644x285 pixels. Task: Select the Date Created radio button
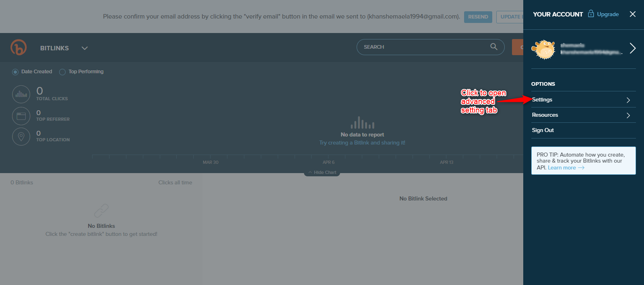(x=15, y=72)
